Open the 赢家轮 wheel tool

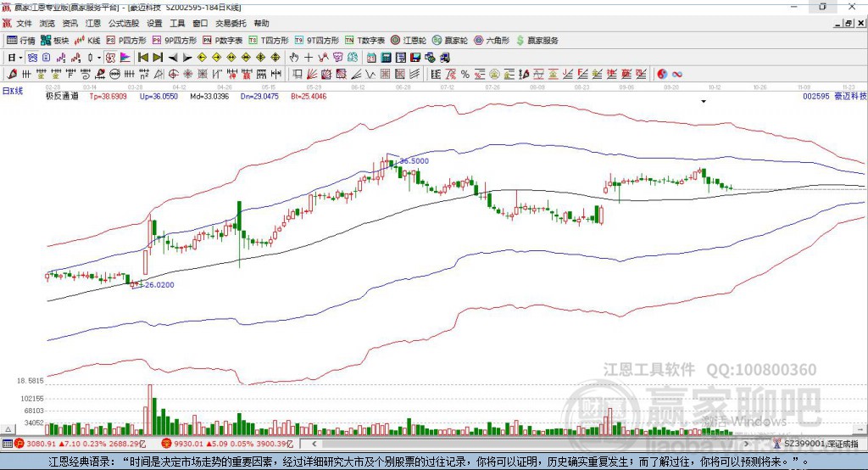(450, 41)
